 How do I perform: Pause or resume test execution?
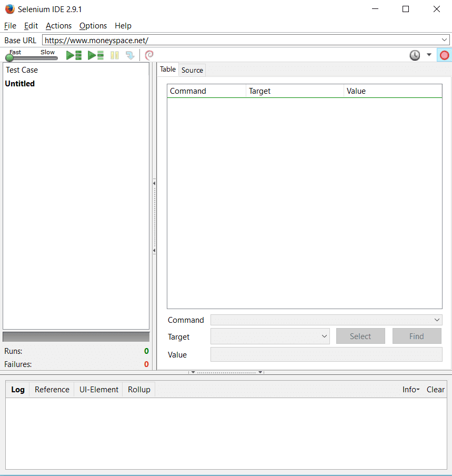115,55
